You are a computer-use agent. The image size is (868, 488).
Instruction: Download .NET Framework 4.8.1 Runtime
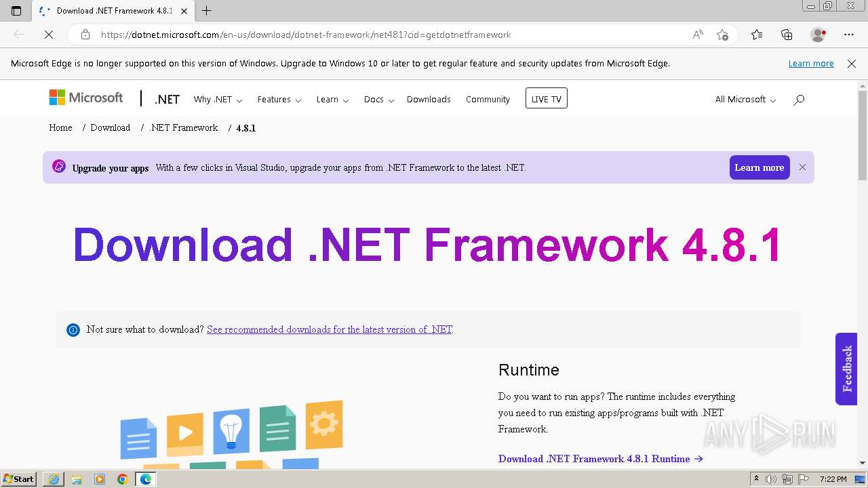(600, 459)
